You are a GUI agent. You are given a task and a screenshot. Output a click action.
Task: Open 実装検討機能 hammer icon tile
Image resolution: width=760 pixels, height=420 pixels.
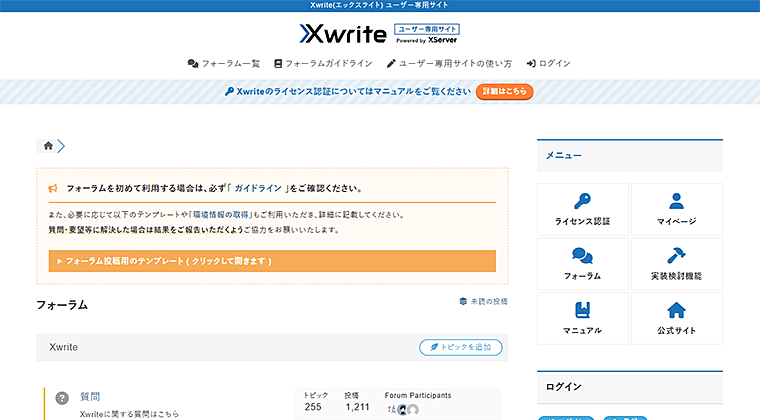[x=677, y=264]
